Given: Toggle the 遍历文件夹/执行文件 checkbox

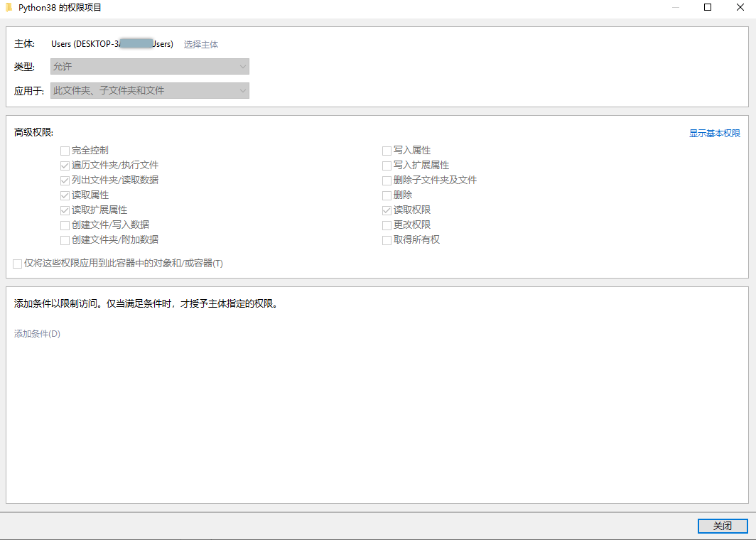Looking at the screenshot, I should (65, 166).
